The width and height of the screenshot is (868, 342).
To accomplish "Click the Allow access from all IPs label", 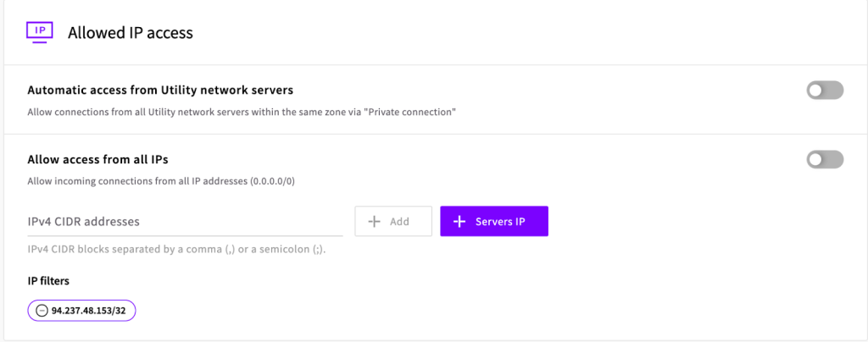I will pos(103,159).
